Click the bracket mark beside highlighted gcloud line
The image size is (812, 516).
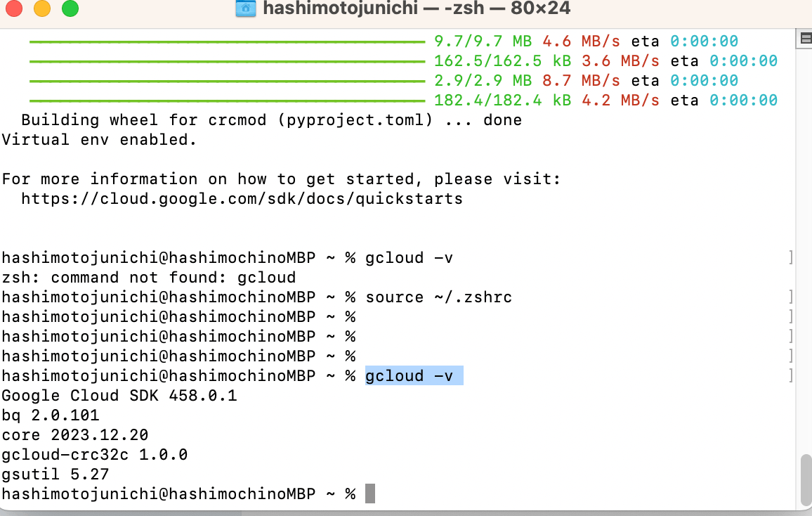coord(791,375)
